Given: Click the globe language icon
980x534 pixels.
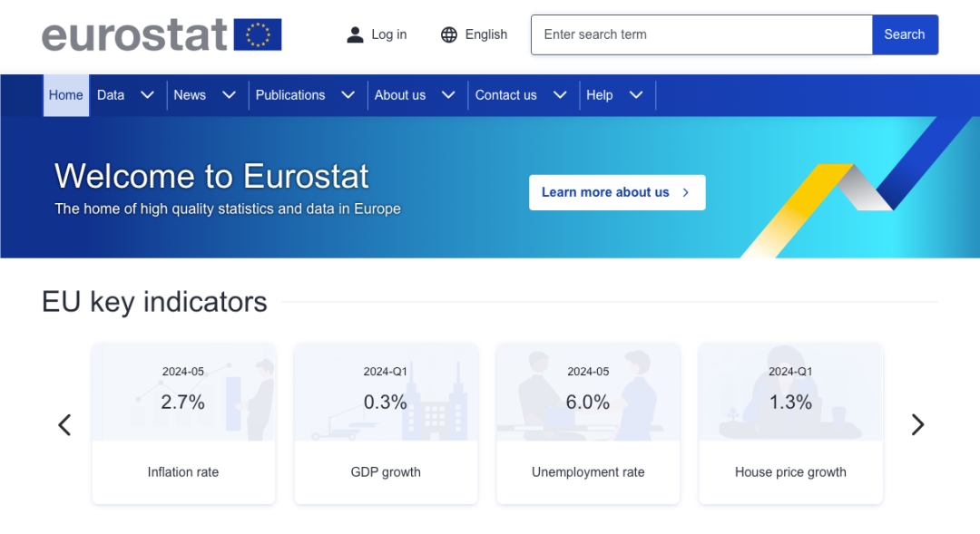Looking at the screenshot, I should tap(449, 34).
